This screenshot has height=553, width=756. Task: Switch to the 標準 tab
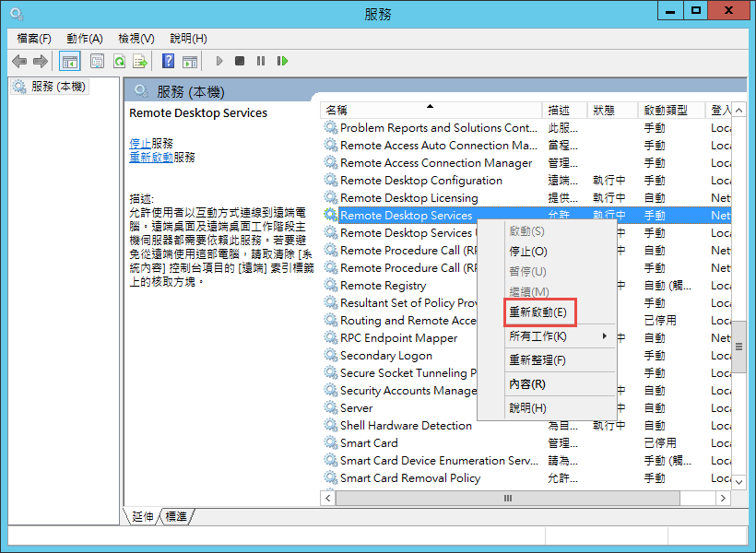click(x=176, y=517)
